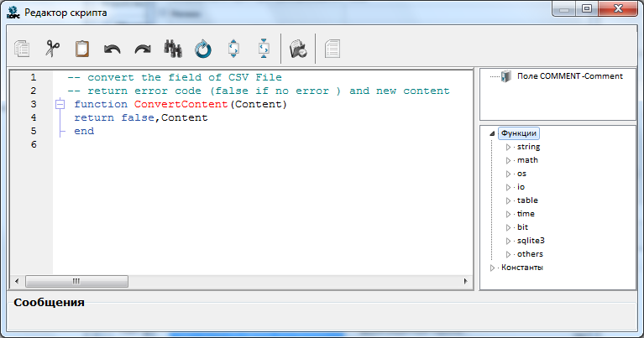644x338 pixels.
Task: Redo the edit with the right arrow
Action: tap(143, 49)
